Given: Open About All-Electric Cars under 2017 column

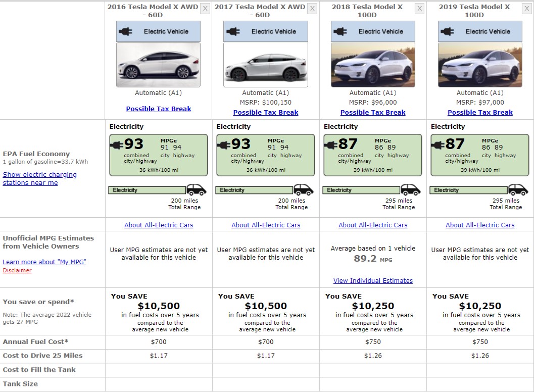Looking at the screenshot, I should 266,225.
